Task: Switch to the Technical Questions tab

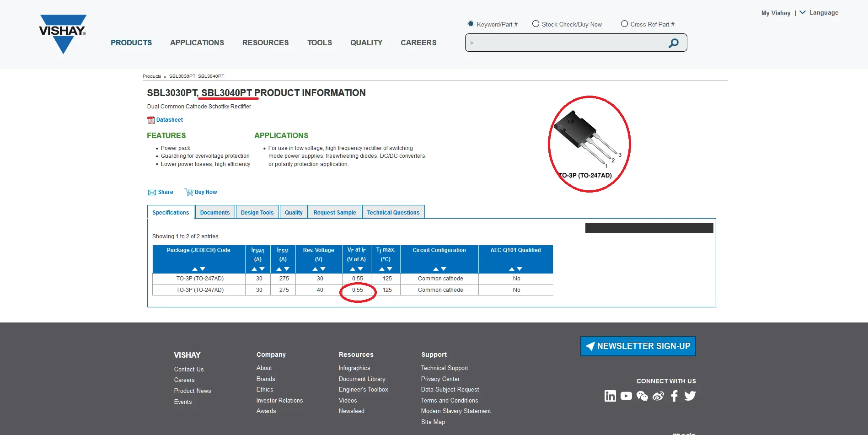Action: click(393, 212)
